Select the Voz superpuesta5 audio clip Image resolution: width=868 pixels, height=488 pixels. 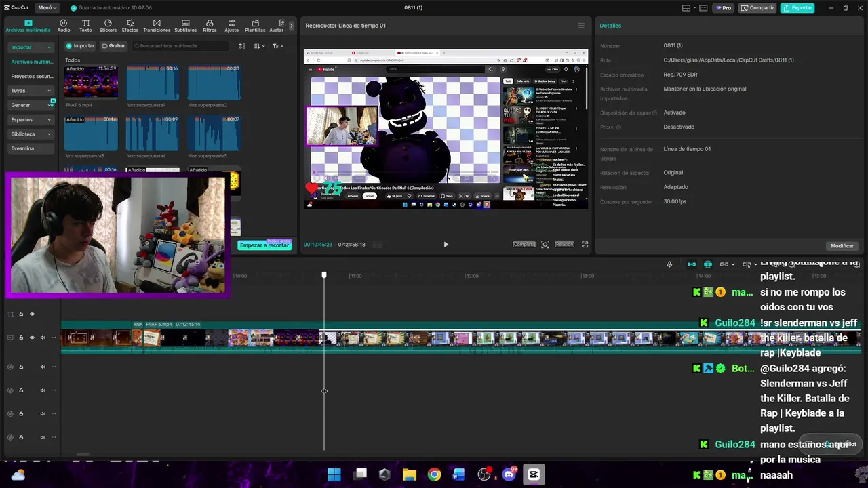214,134
